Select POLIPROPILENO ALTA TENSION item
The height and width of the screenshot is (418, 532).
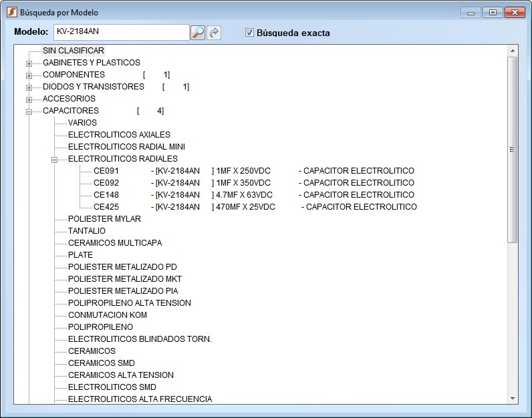pos(130,302)
